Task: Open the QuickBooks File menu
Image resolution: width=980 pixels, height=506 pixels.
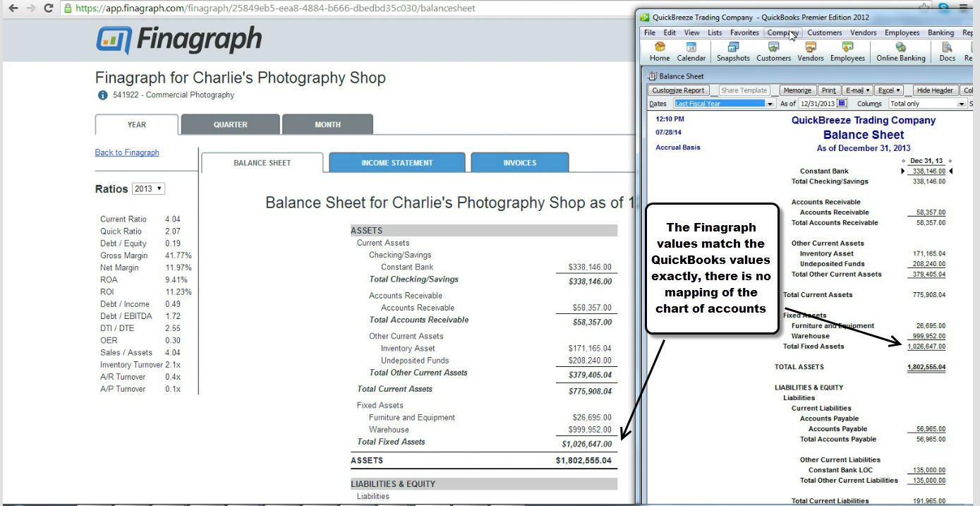Action: click(x=649, y=32)
